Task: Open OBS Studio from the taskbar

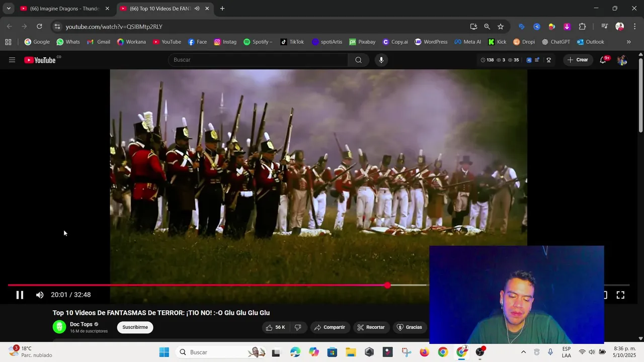Action: coord(480,352)
